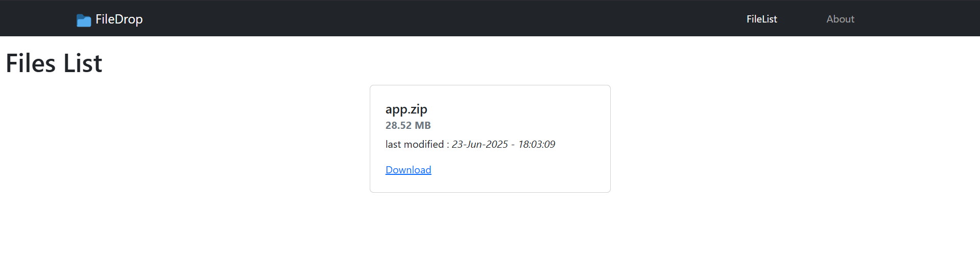Click blank white area below the file card

[x=490, y=233]
